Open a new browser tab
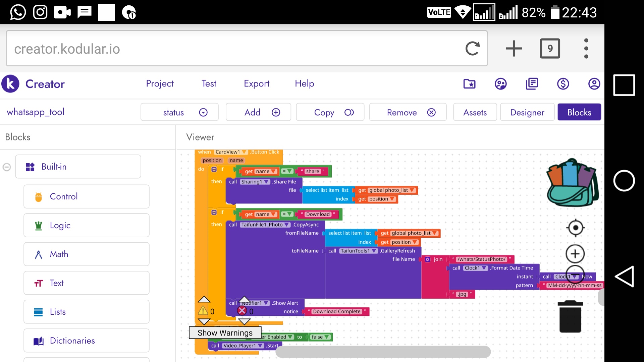Screen dimensions: 644x362 pos(514,49)
